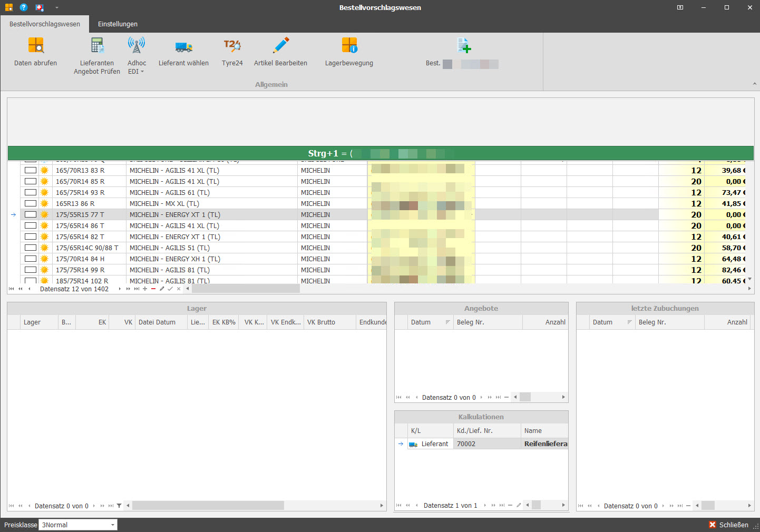Click the red Schließen X icon
Image resolution: width=760 pixels, height=532 pixels.
[713, 525]
